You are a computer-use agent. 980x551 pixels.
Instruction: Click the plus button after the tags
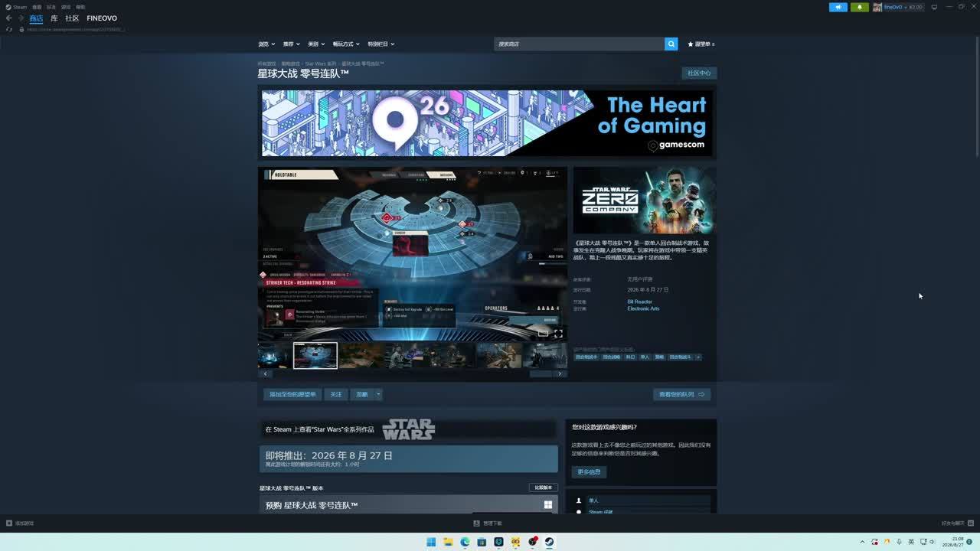[698, 357]
